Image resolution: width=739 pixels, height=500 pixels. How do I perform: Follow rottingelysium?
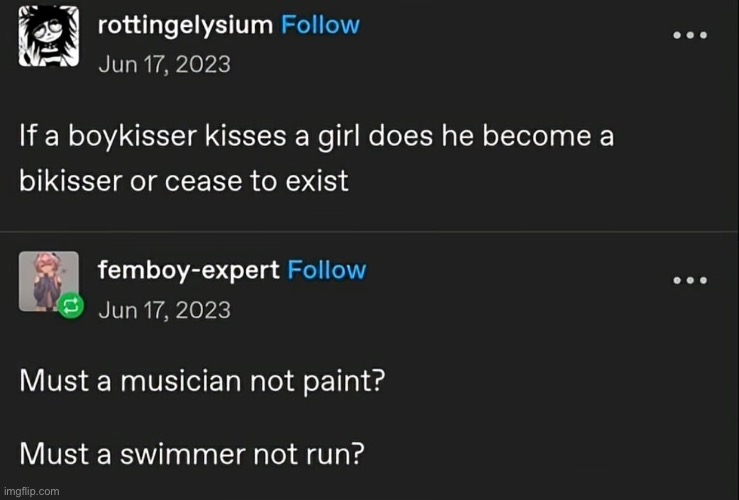[320, 26]
